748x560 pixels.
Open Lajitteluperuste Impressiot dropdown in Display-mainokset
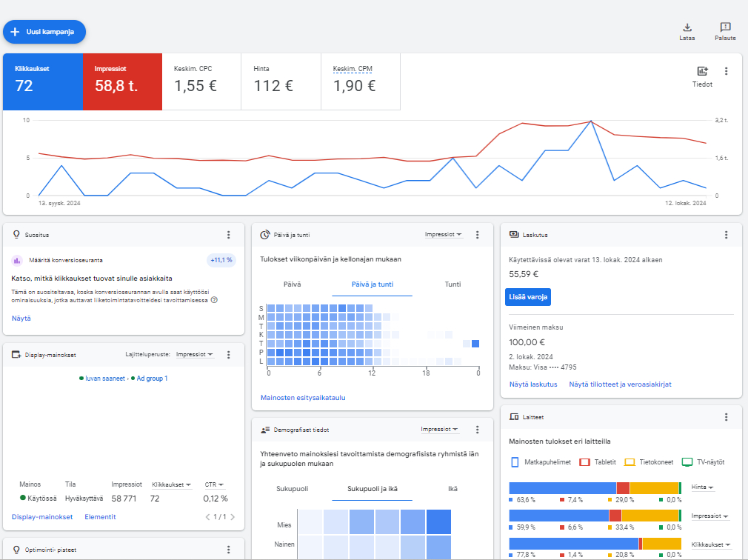click(x=195, y=355)
